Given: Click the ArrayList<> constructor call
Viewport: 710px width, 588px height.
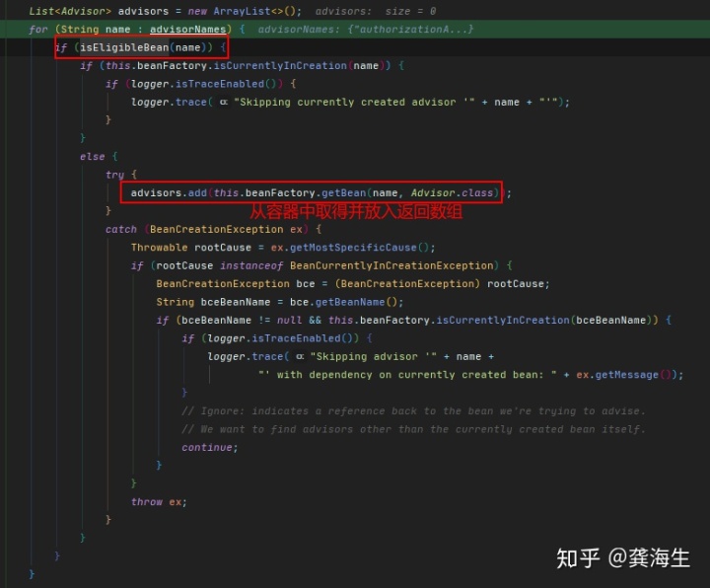Looking at the screenshot, I should coord(254,11).
